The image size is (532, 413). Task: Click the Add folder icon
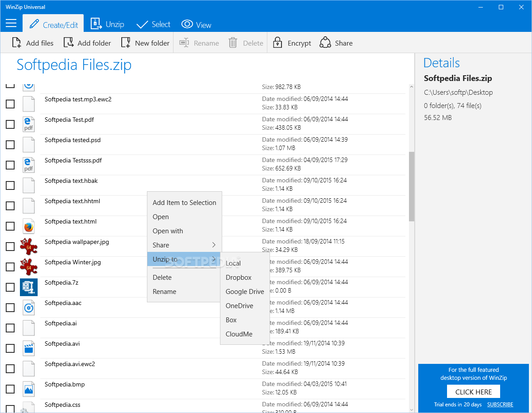[x=68, y=42]
